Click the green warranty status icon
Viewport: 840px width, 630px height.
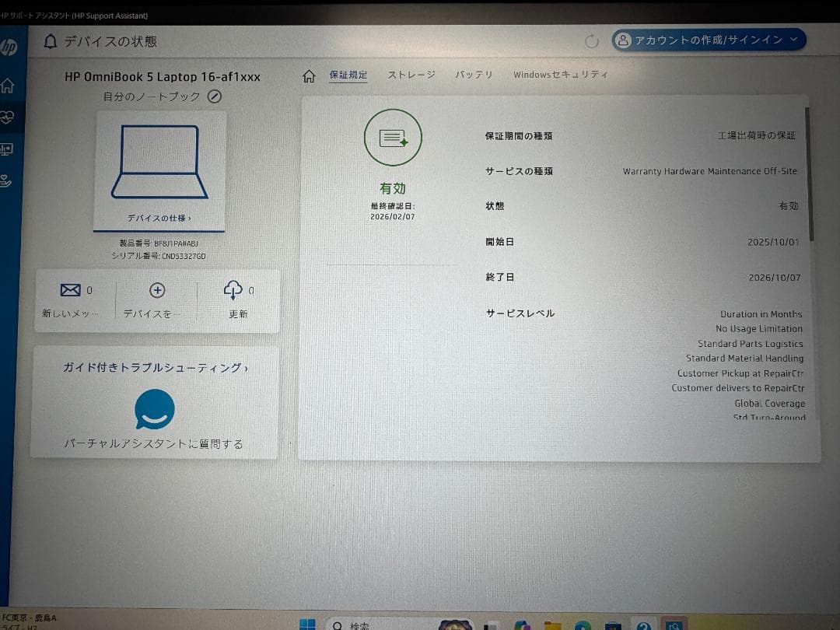pos(393,137)
